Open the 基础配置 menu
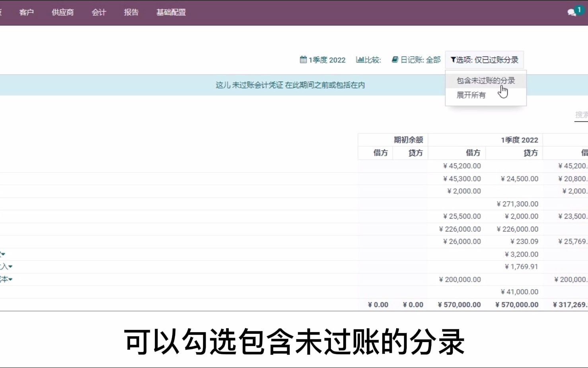The height and width of the screenshot is (368, 588). pos(171,12)
